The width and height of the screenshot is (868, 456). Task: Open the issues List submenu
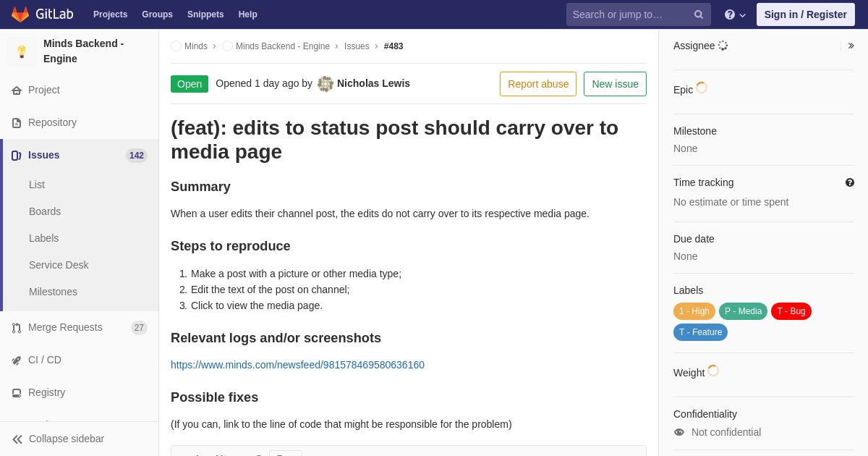point(37,185)
